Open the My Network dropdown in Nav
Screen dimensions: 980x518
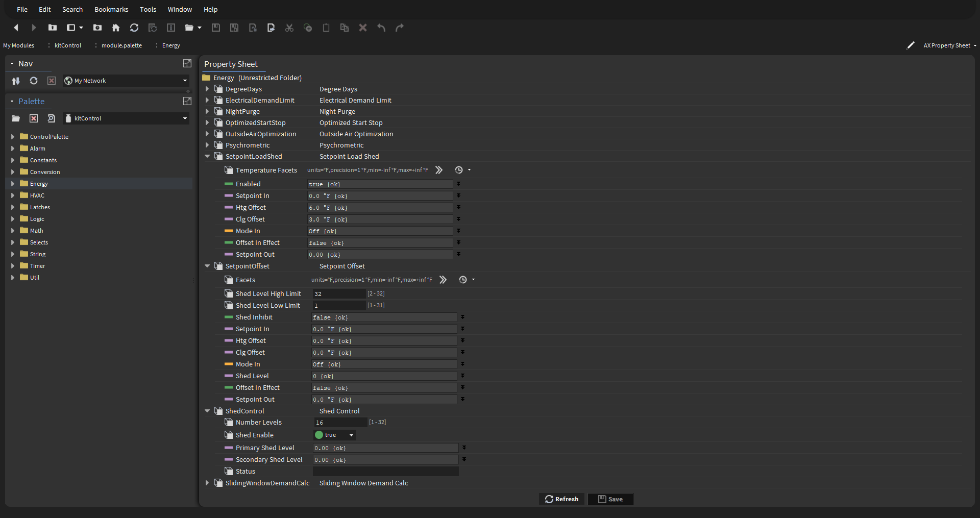185,81
